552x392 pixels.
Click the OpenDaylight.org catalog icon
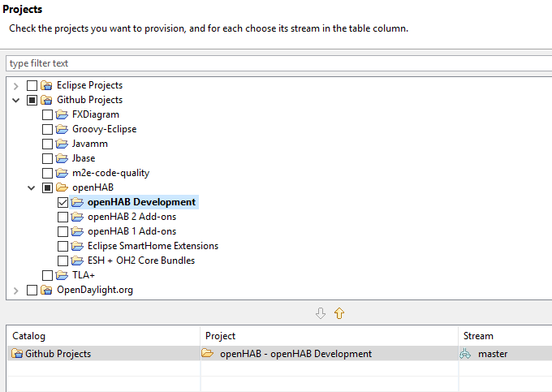tap(46, 290)
